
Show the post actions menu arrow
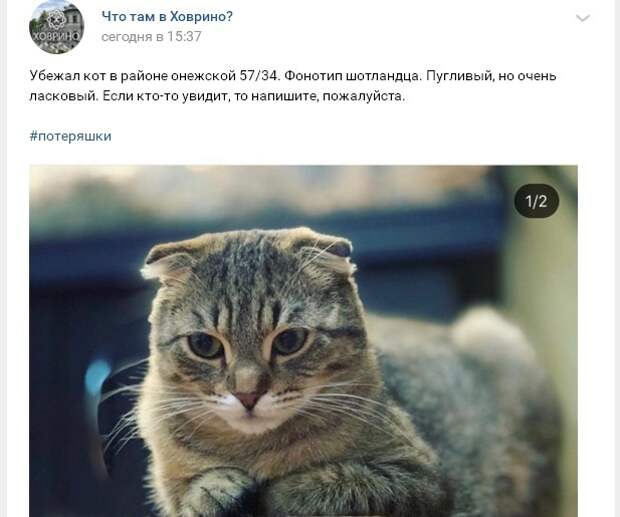tap(583, 18)
